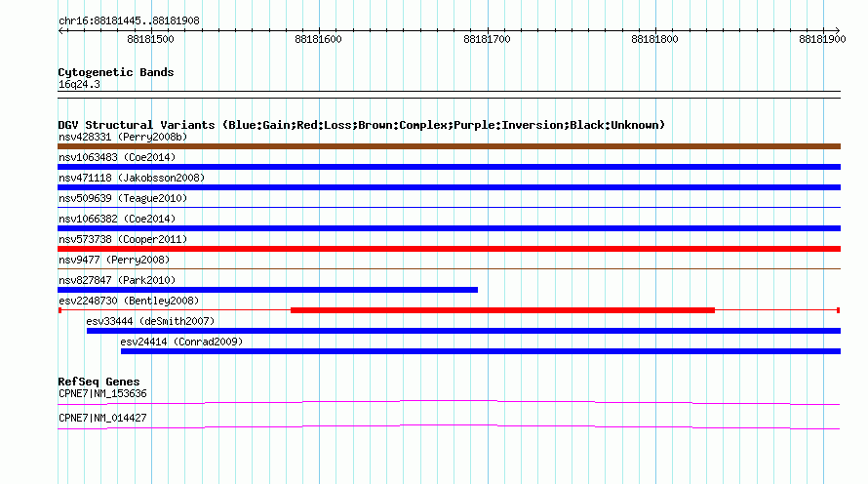Open the Cytogenetic Bands track heading
Image resolution: width=868 pixels, height=484 pixels.
click(116, 72)
